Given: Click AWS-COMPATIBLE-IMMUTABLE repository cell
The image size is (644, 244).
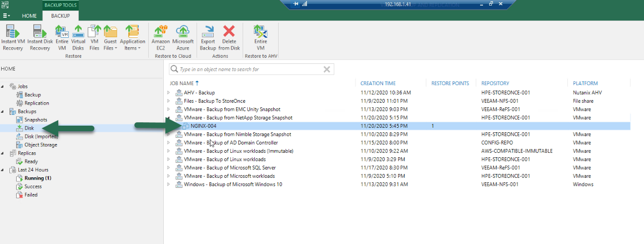Looking at the screenshot, I should [x=517, y=151].
